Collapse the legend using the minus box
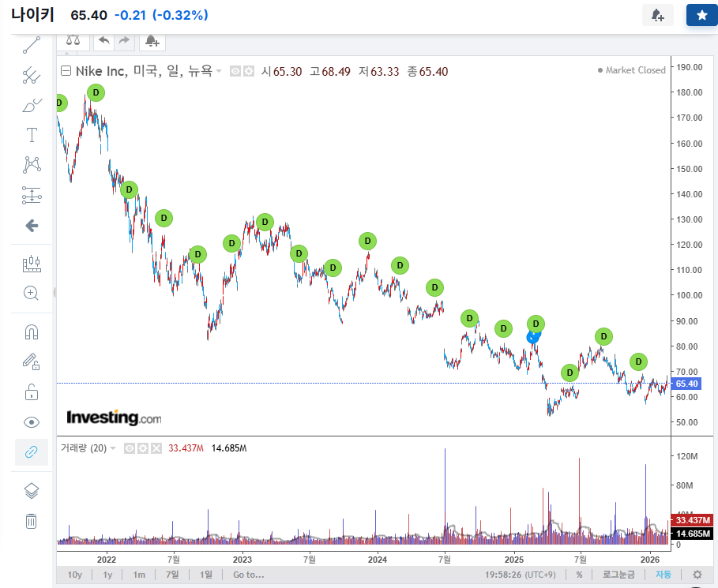 [x=66, y=71]
